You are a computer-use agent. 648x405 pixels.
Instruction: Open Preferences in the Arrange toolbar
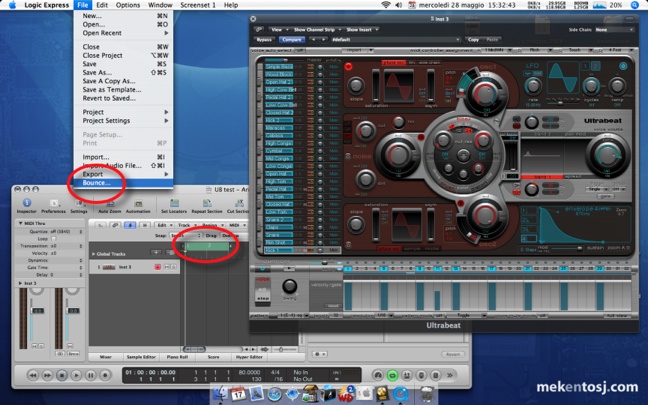(x=53, y=205)
